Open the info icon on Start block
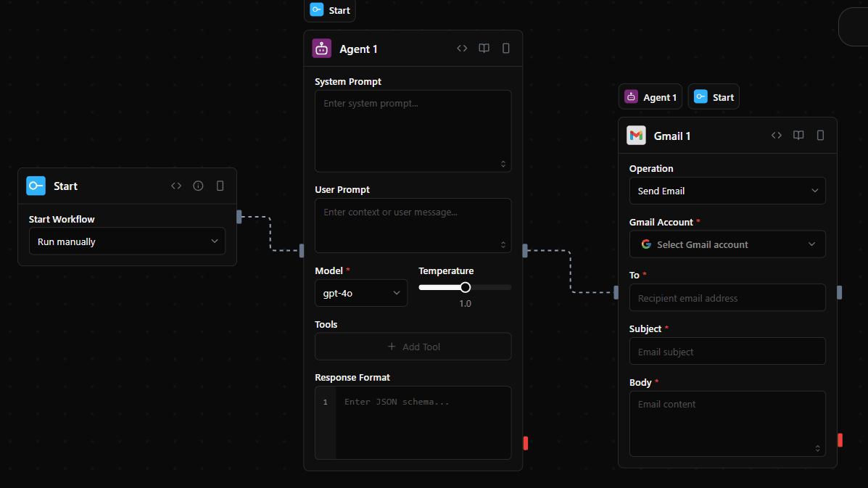 tap(198, 186)
